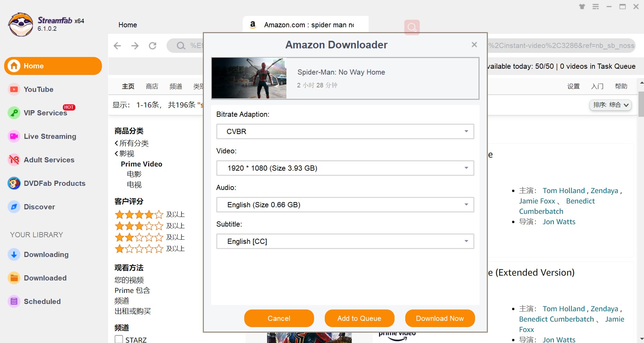Open the first Zendaya actor link
This screenshot has width=644, height=343.
(604, 191)
